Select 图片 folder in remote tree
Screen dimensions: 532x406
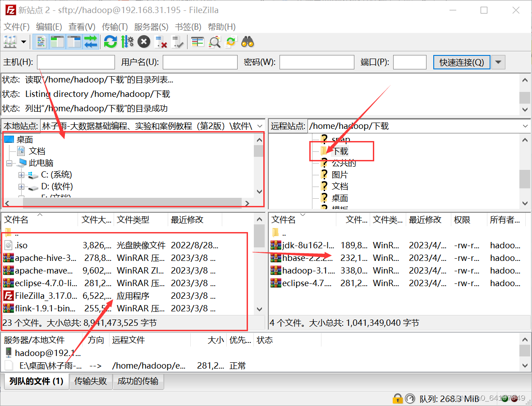click(339, 175)
